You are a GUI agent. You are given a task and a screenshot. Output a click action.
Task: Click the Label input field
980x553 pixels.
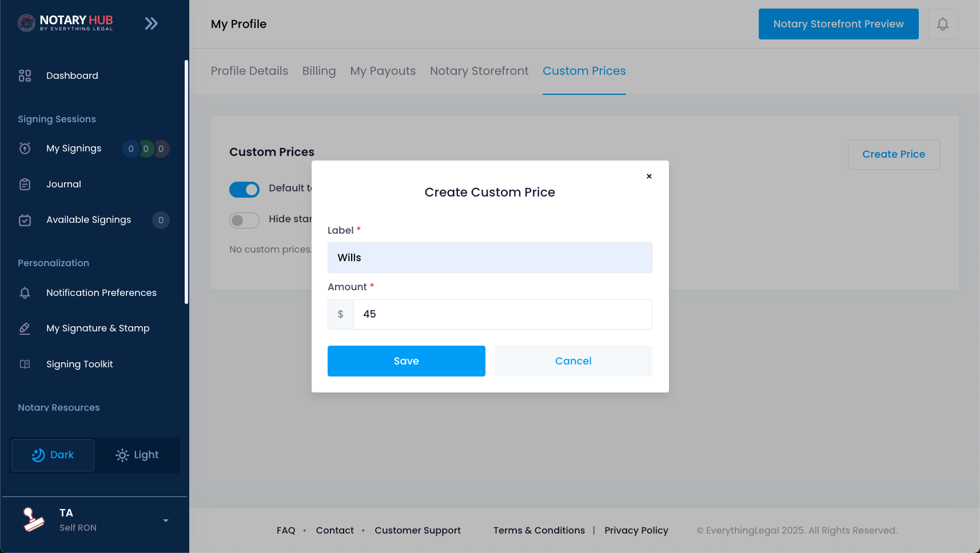[x=490, y=258]
